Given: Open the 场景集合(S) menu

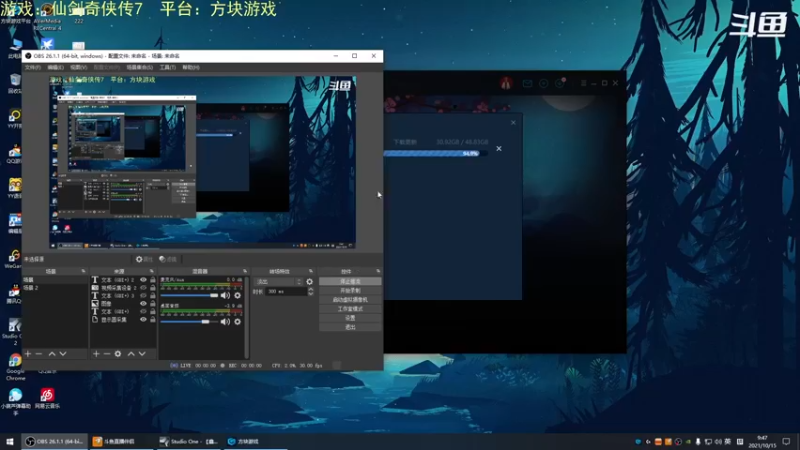Looking at the screenshot, I should 139,67.
